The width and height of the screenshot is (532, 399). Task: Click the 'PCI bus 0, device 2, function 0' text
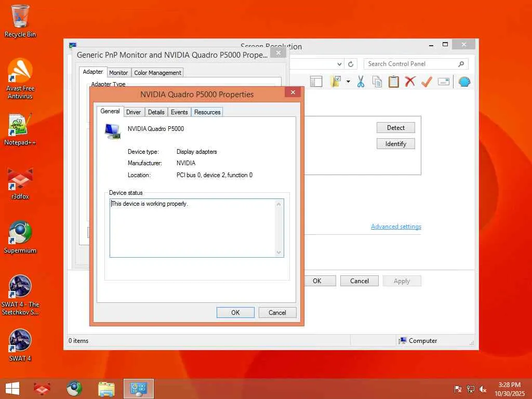(x=215, y=175)
